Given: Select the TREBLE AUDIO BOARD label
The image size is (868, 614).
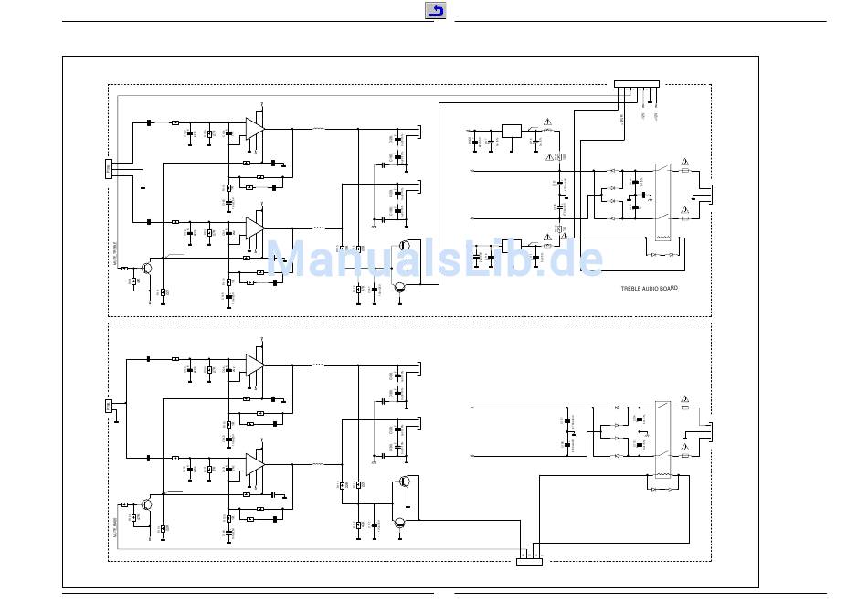Looking at the screenshot, I should click(x=649, y=289).
